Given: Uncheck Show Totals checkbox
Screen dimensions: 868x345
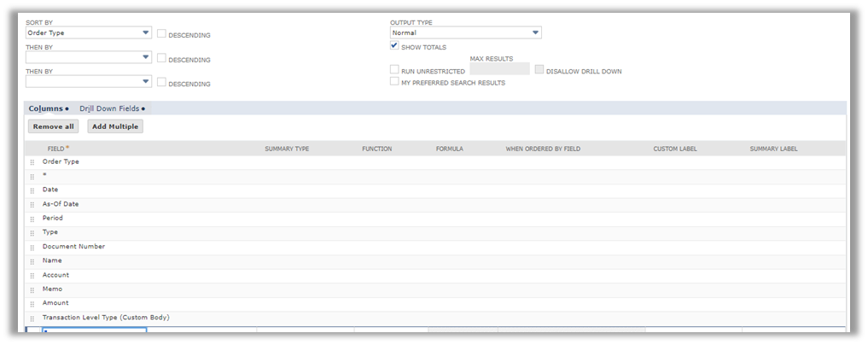Looking at the screenshot, I should pyautogui.click(x=394, y=46).
